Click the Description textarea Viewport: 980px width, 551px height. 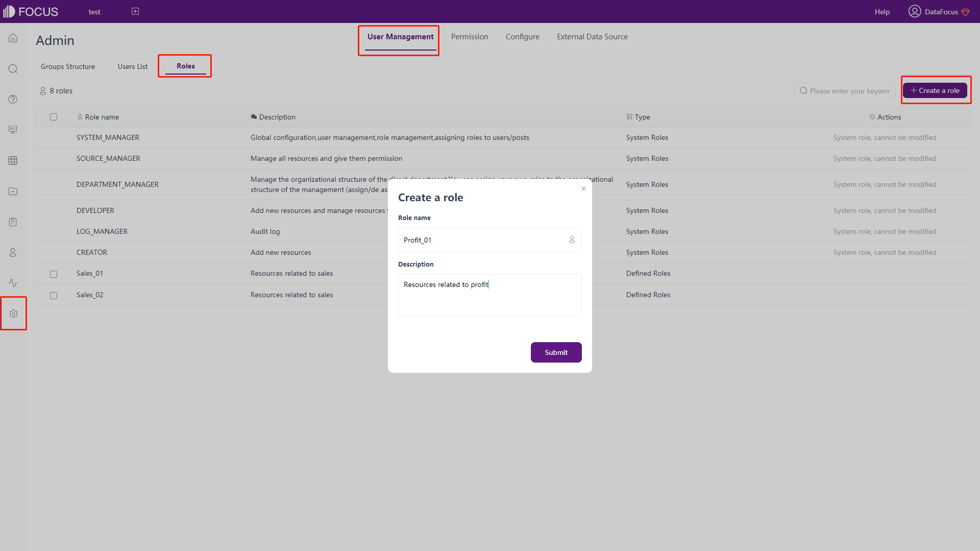[489, 295]
